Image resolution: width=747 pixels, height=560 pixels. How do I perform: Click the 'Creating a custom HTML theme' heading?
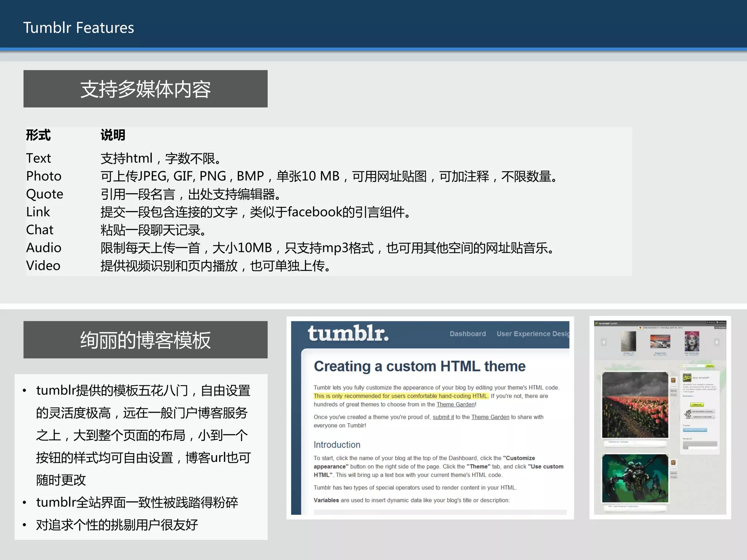point(419,366)
